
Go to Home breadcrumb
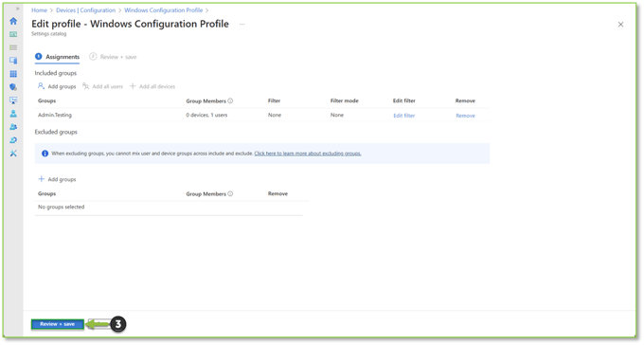(x=39, y=10)
